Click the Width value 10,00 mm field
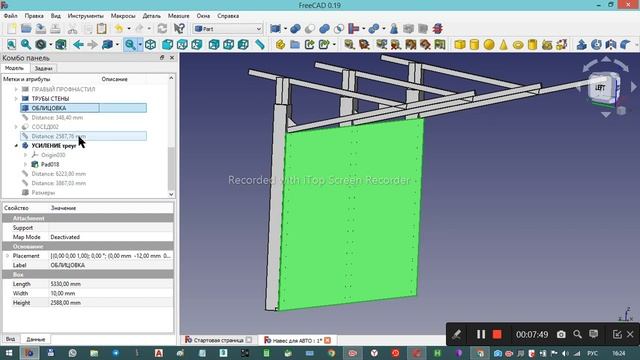This screenshot has height=360, width=640. [x=111, y=293]
